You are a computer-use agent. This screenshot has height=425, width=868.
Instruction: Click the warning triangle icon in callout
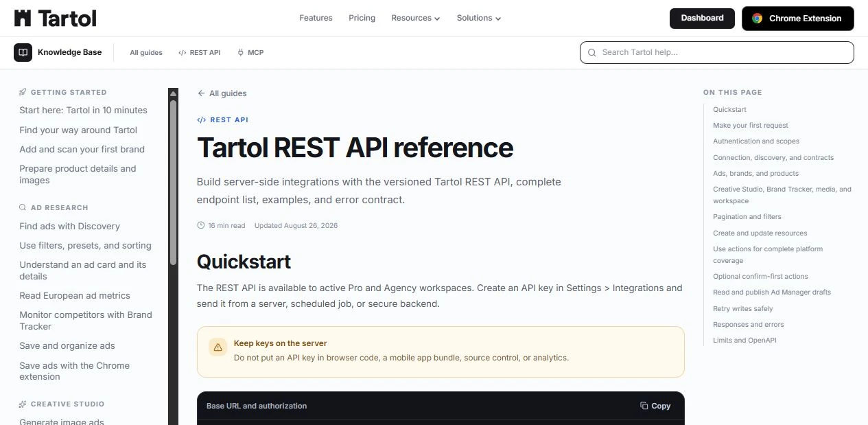click(218, 347)
